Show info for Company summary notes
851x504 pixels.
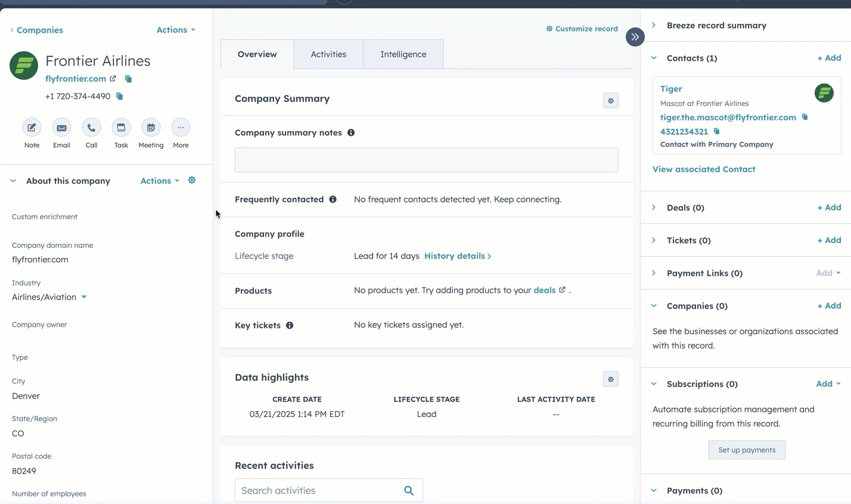(x=351, y=133)
